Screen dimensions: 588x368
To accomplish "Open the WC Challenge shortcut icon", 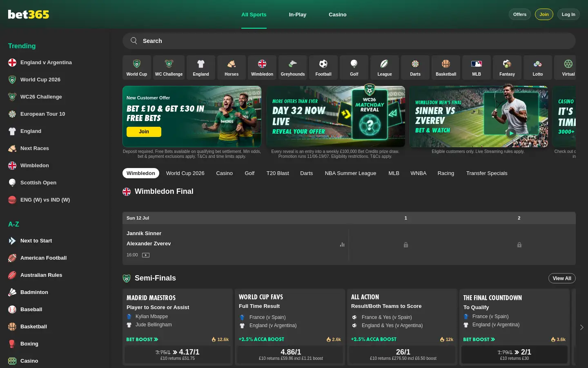I will 169,67.
